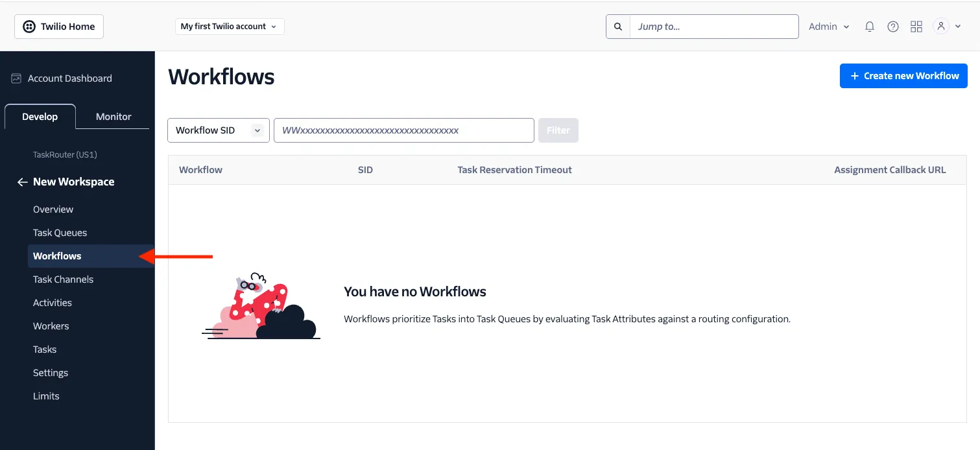Open Limits in the sidebar

click(x=46, y=396)
